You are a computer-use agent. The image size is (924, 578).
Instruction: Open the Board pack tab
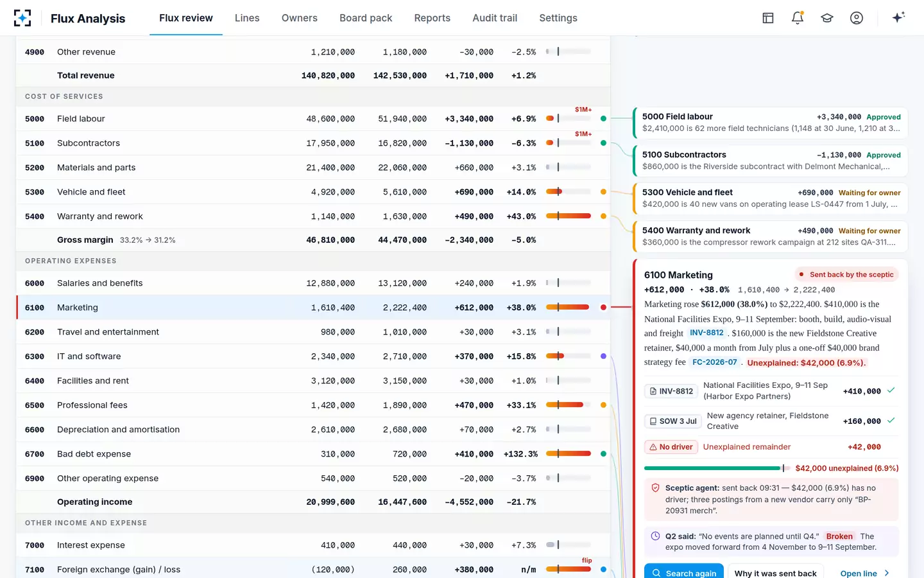point(366,18)
